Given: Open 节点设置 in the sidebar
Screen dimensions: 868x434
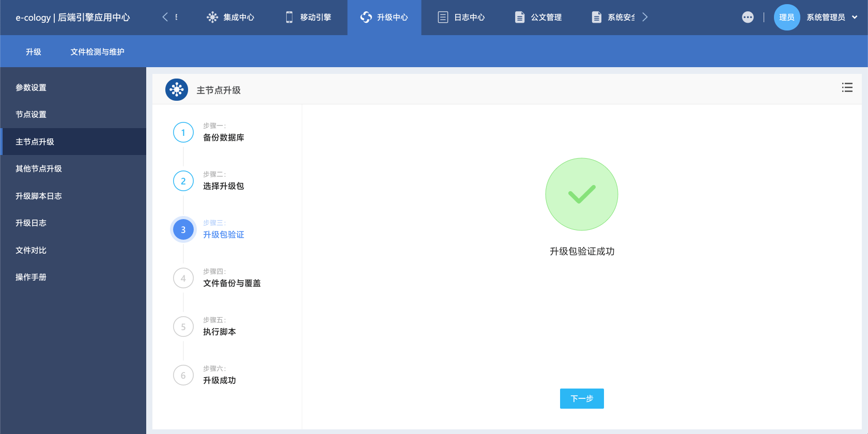Looking at the screenshot, I should pyautogui.click(x=73, y=114).
